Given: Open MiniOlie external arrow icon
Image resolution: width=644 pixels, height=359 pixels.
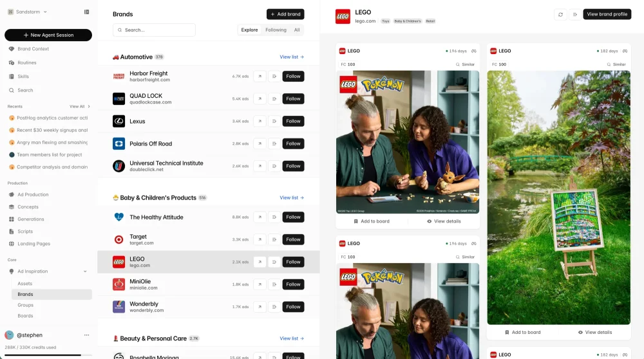Looking at the screenshot, I should pyautogui.click(x=260, y=284).
